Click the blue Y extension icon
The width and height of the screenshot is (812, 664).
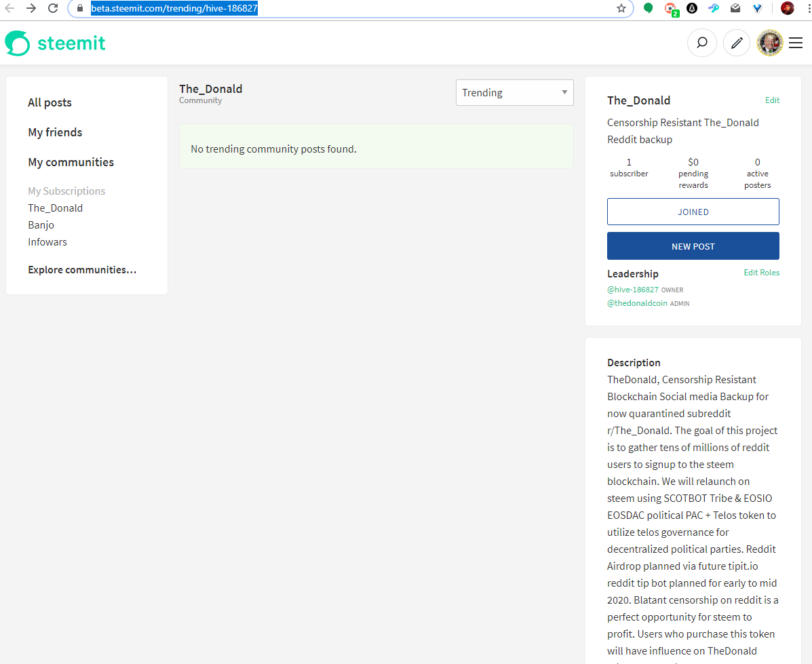(x=757, y=8)
